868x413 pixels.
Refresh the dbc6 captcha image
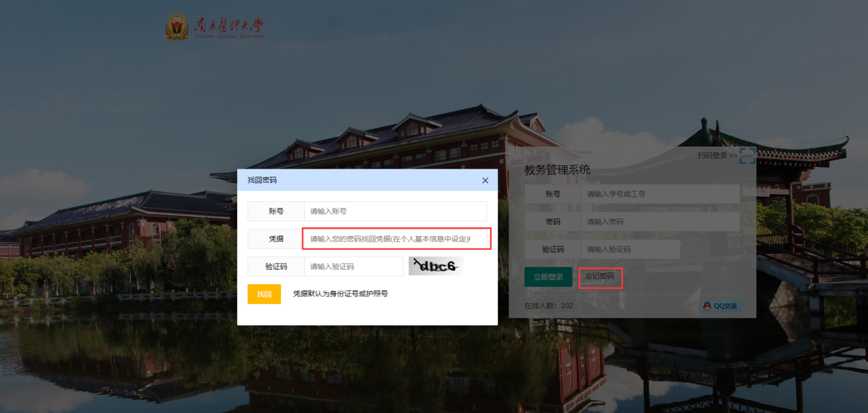[436, 266]
